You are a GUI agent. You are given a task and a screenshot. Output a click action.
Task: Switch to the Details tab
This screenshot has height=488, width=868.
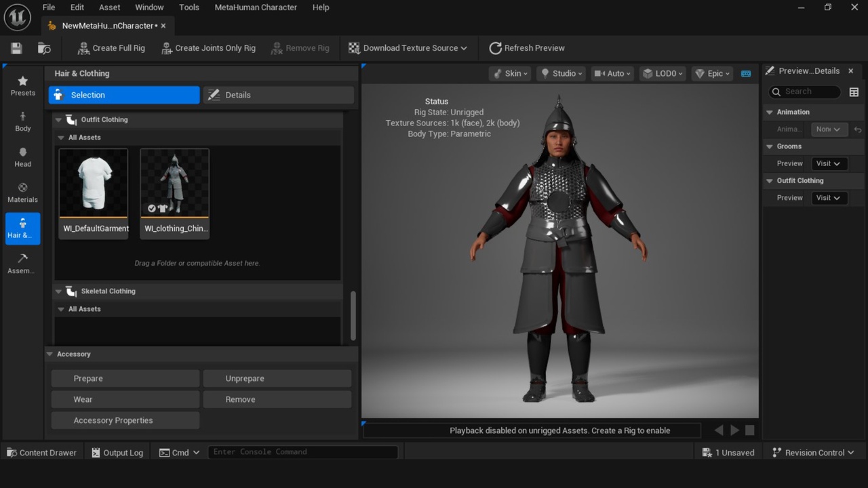click(279, 95)
